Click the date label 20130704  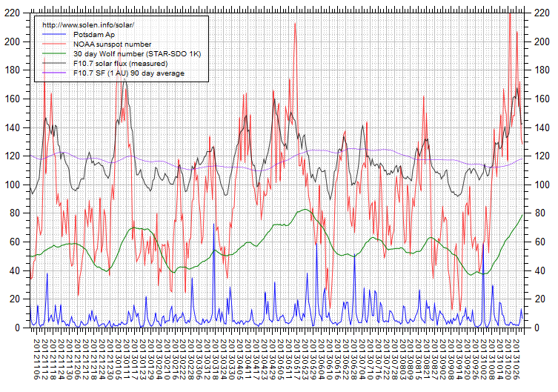(x=364, y=359)
